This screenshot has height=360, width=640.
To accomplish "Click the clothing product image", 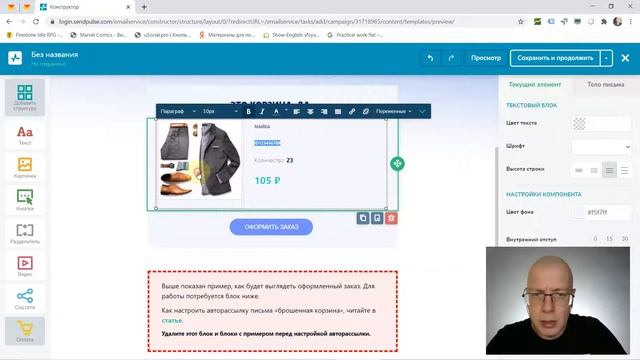I will coord(200,160).
